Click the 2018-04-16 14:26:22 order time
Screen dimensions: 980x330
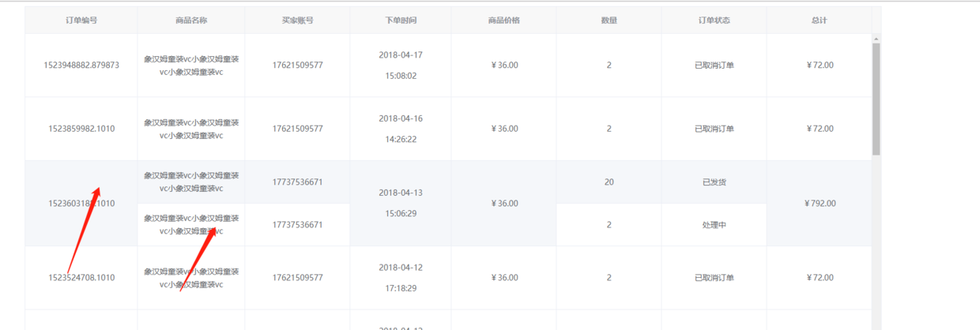click(x=401, y=129)
